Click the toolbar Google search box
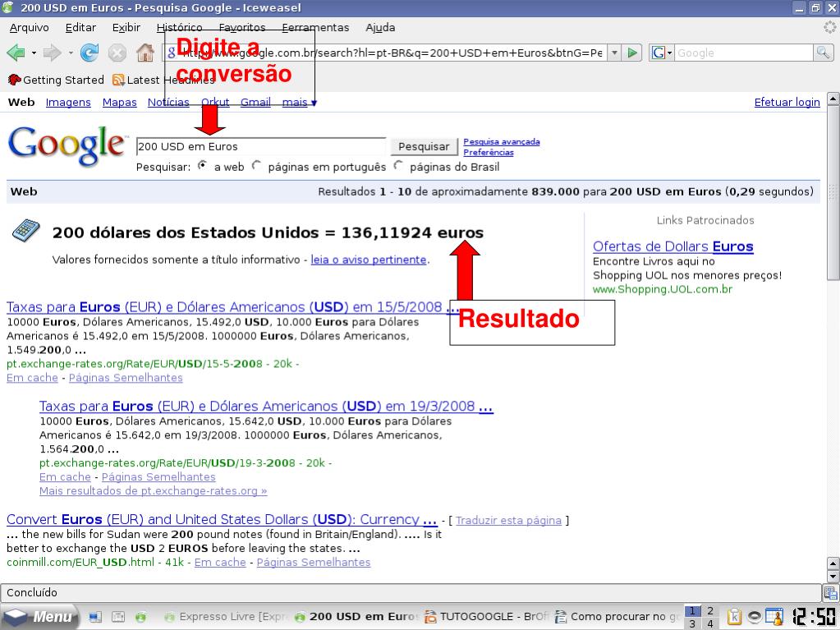This screenshot has height=630, width=840. (x=744, y=53)
